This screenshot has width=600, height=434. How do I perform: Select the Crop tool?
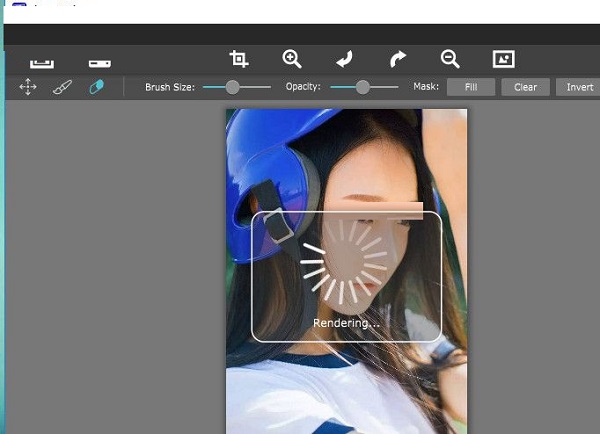239,59
